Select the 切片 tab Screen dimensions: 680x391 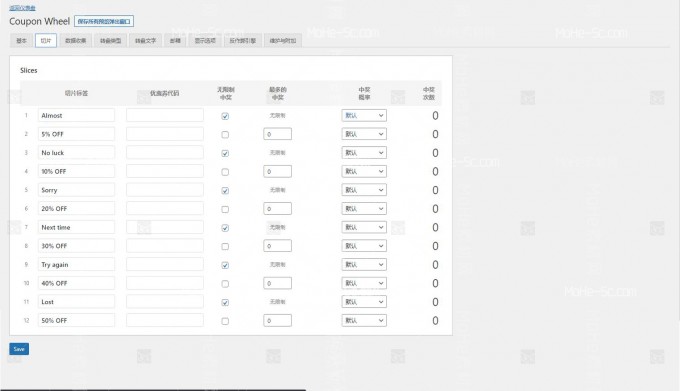46,41
